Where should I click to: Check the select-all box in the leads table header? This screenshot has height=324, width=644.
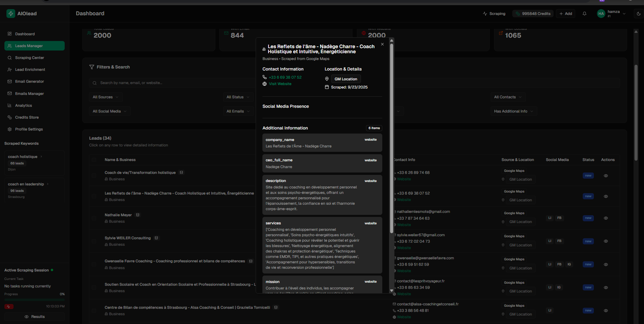[x=94, y=160]
